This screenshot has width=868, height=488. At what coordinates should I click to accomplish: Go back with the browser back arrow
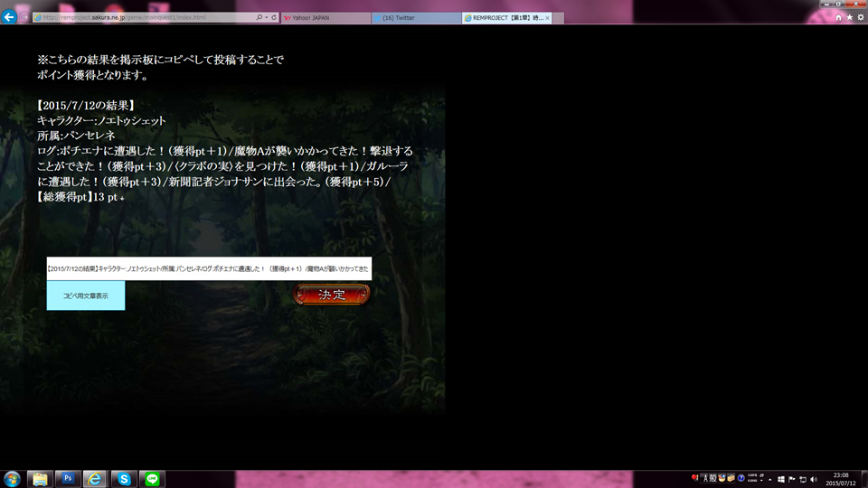9,17
